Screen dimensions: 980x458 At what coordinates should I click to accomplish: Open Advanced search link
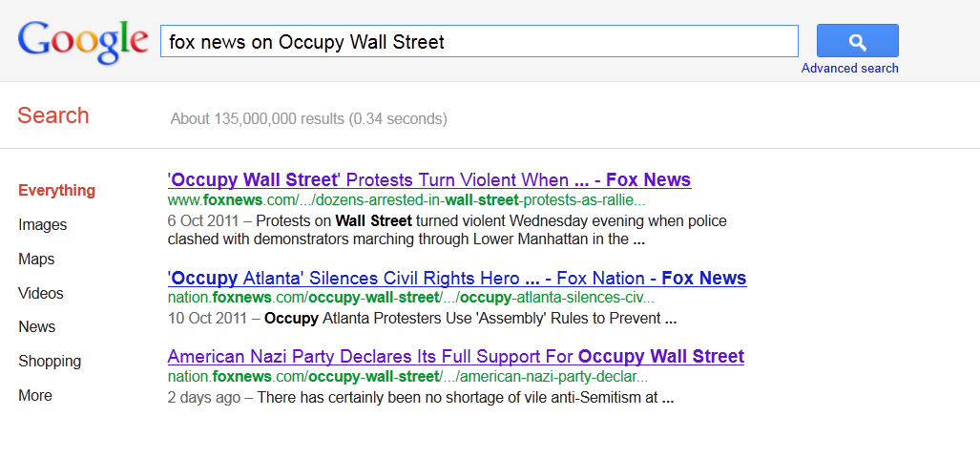[850, 69]
